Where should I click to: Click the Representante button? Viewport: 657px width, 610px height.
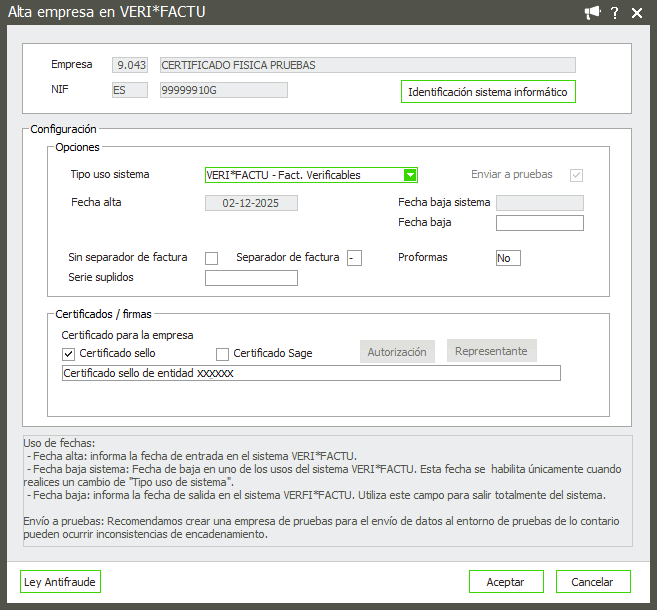pos(491,351)
